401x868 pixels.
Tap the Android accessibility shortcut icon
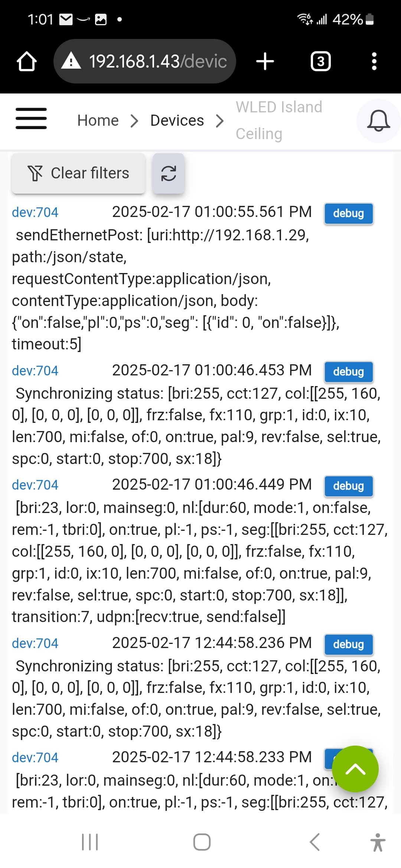point(378,842)
